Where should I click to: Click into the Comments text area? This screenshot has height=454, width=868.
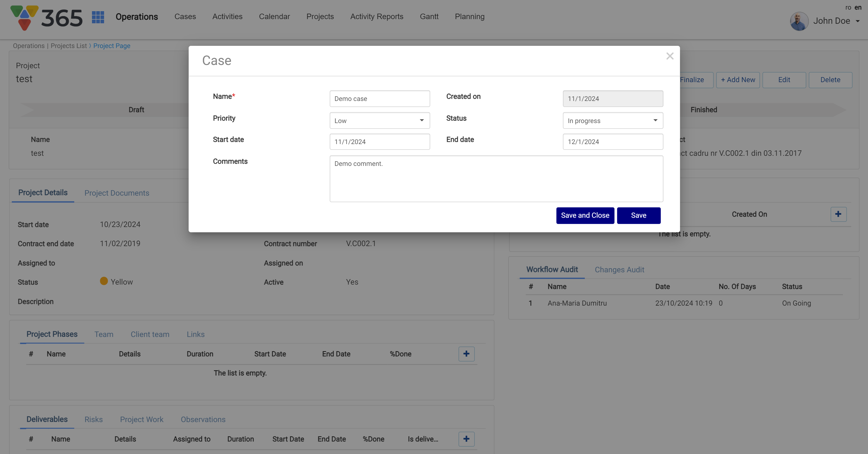496,179
